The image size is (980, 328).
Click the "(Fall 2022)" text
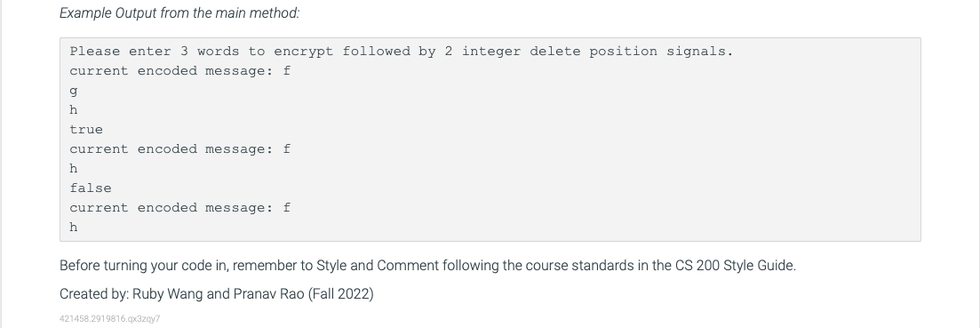tap(340, 293)
